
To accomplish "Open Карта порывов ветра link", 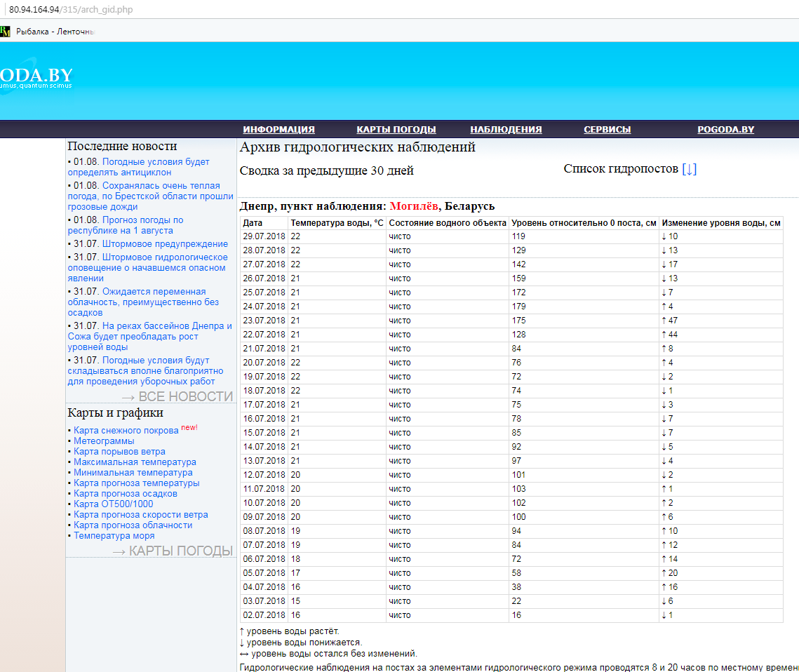I will 119,452.
